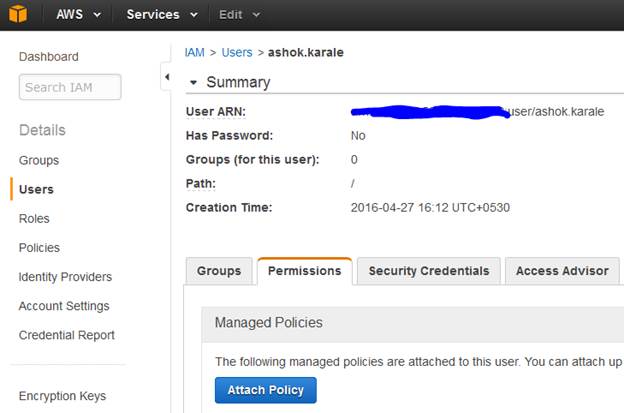Navigate to Groups in the sidebar
Image resolution: width=624 pixels, height=413 pixels.
point(39,160)
